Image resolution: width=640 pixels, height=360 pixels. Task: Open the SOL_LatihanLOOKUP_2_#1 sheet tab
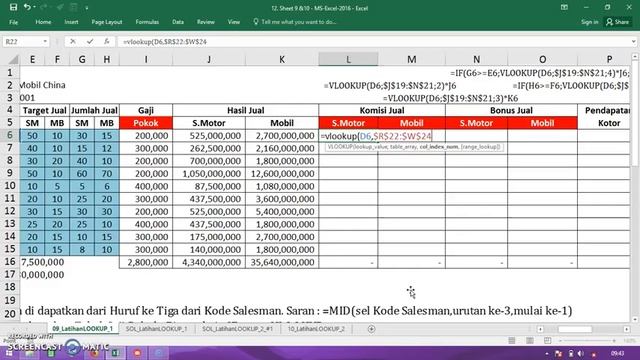pos(237,329)
